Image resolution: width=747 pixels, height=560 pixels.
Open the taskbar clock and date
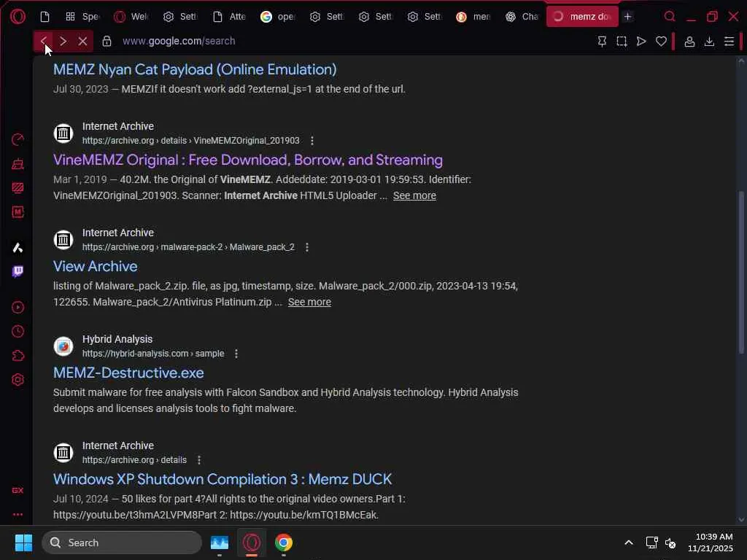click(x=710, y=542)
